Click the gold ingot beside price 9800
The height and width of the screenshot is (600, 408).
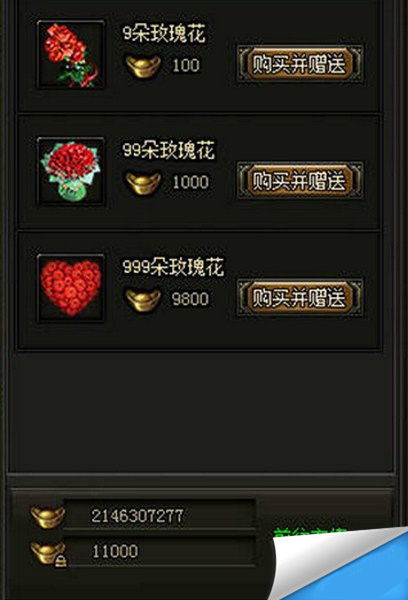(144, 300)
